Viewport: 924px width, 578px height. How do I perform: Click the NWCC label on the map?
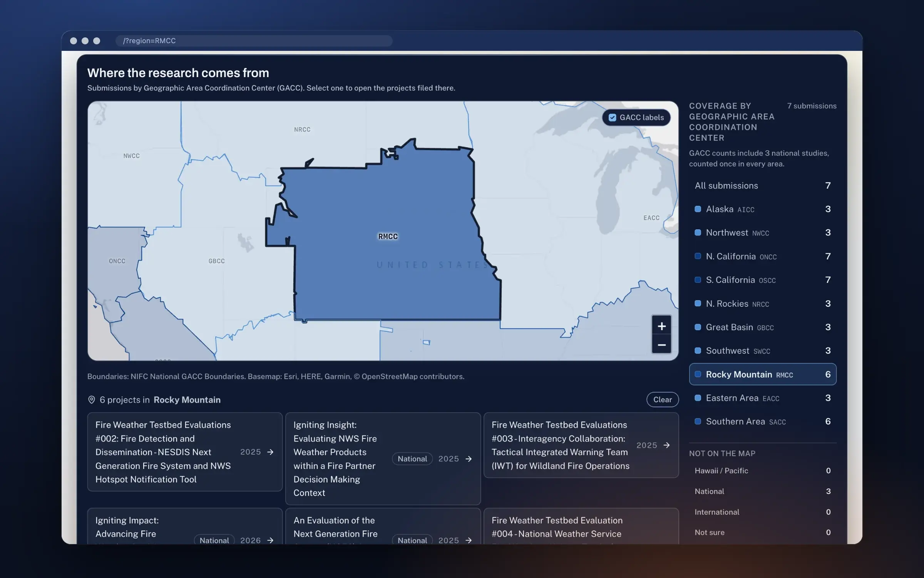(131, 156)
